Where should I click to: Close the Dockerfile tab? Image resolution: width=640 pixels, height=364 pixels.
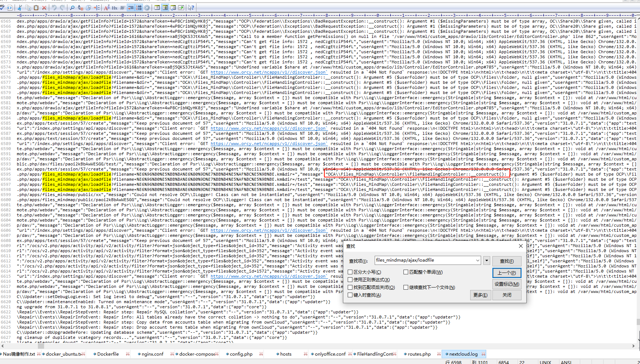tap(128, 354)
